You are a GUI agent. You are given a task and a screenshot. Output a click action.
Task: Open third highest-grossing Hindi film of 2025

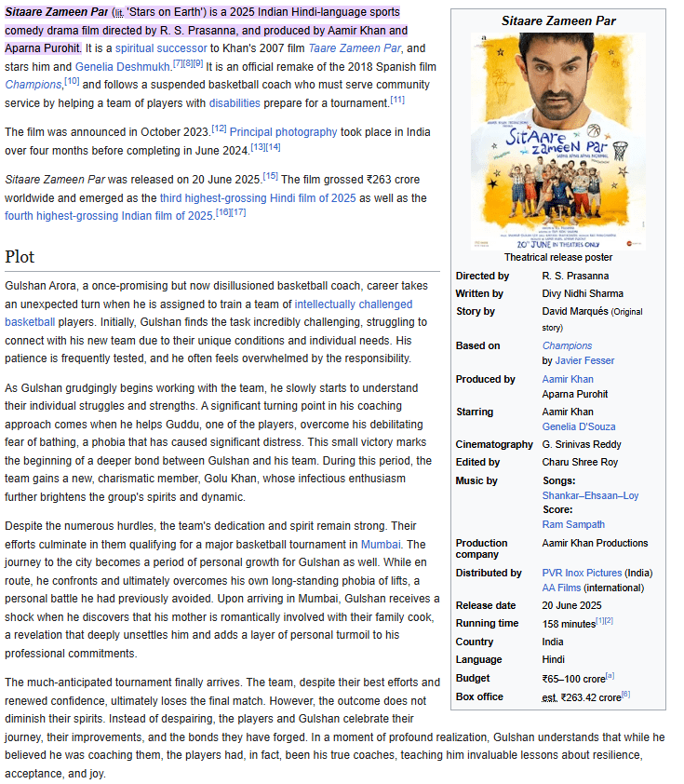258,198
